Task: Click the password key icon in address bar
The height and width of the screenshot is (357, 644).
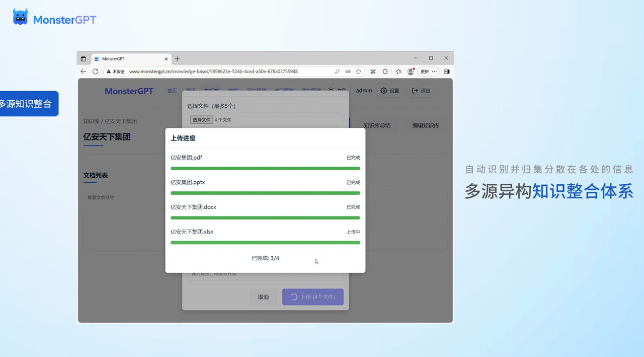Action: pyautogui.click(x=337, y=72)
